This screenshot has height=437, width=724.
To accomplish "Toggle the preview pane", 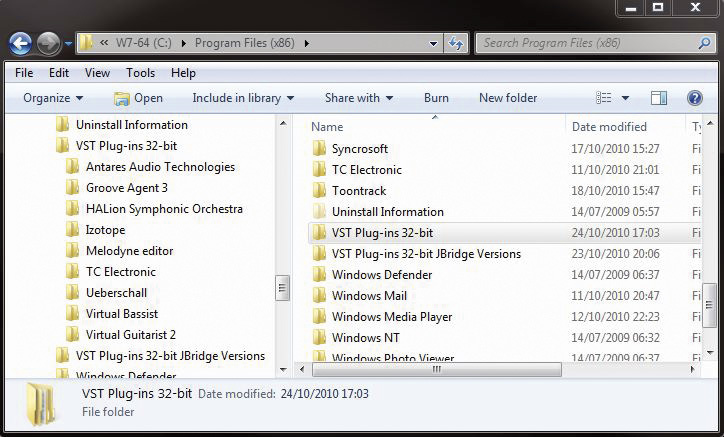I will 658,98.
